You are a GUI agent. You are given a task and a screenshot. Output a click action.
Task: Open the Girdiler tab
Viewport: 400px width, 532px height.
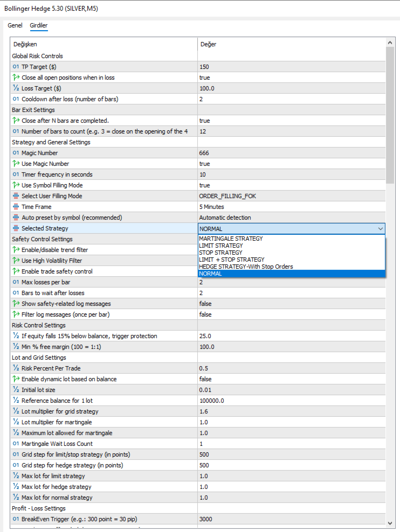39,25
